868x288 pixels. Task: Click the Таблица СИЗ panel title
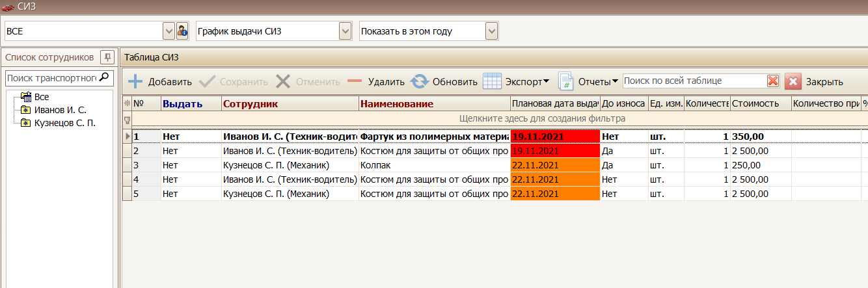(x=151, y=57)
